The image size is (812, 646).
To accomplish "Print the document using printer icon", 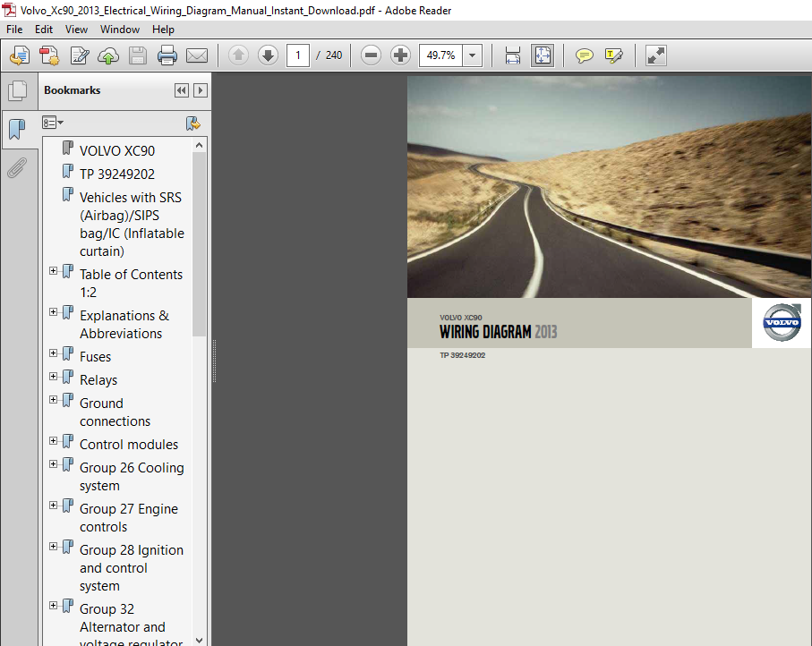I will [x=167, y=55].
